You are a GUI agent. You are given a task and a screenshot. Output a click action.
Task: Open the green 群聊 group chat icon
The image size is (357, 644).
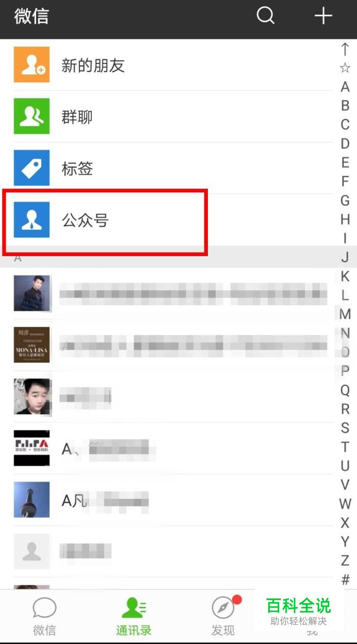[31, 116]
